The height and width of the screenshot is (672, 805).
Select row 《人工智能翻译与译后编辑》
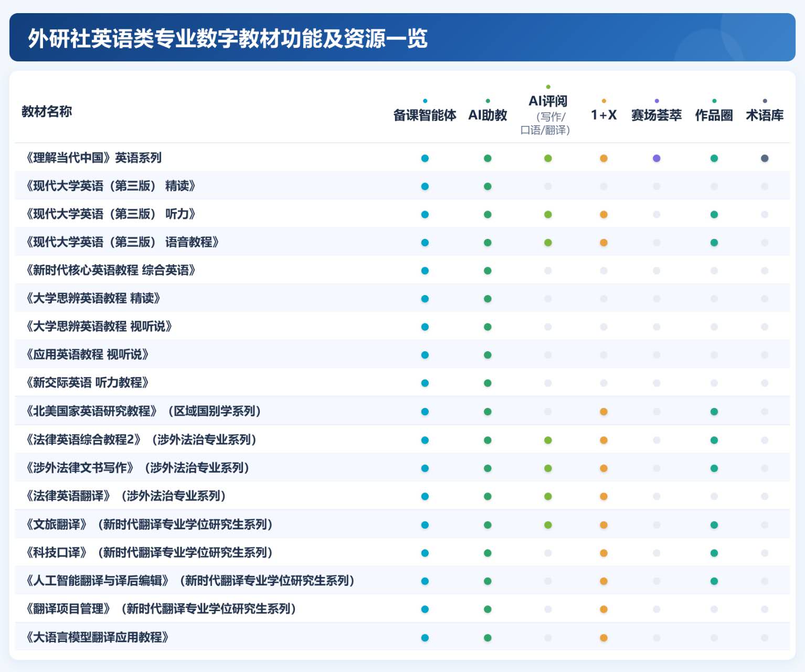pos(402,581)
